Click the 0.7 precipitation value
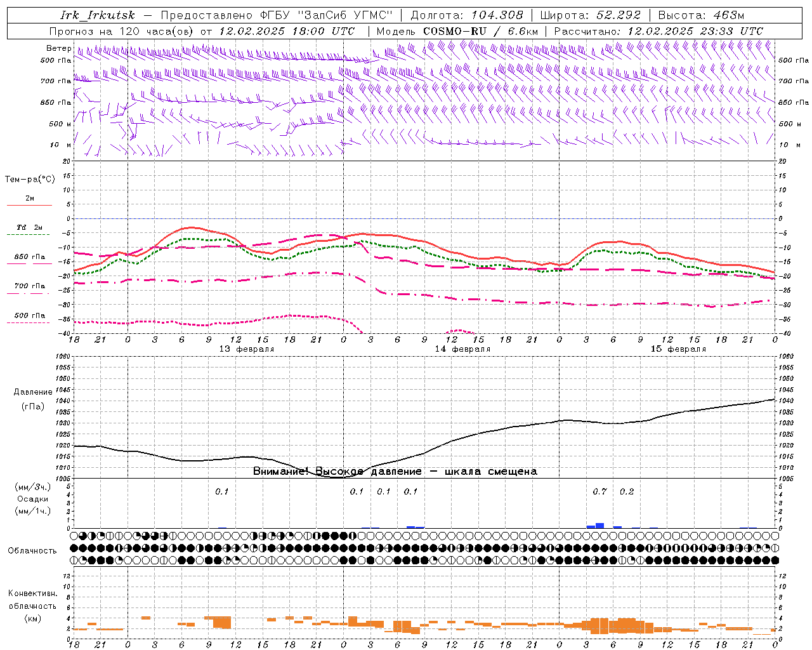Image resolution: width=812 pixels, height=650 pixels. (x=599, y=491)
